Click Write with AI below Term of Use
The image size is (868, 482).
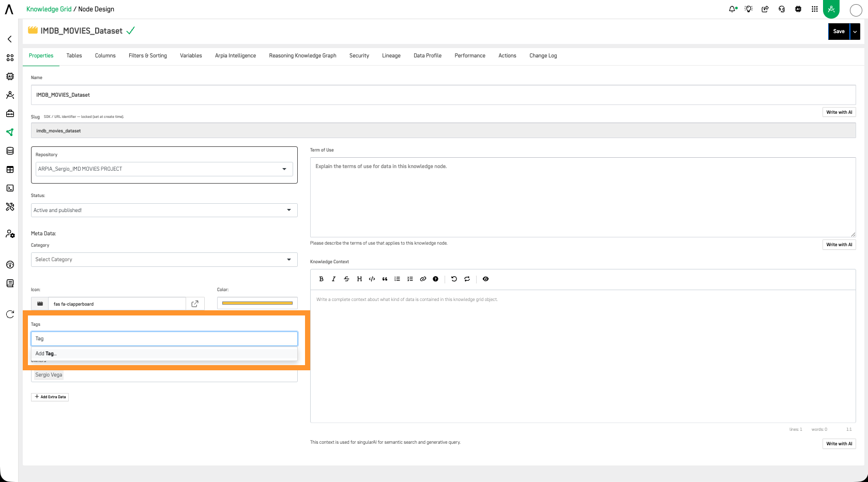[x=839, y=245]
